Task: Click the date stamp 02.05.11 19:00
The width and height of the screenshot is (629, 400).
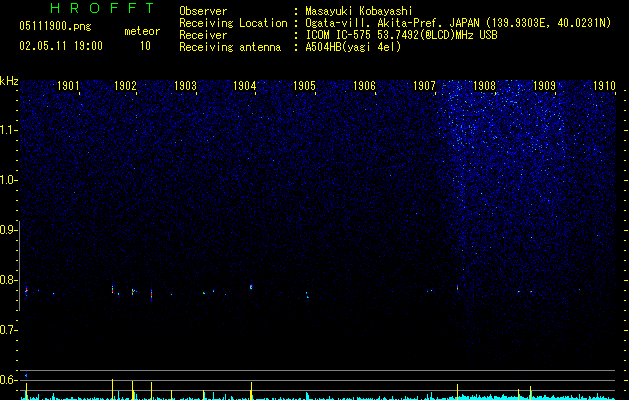Action: pos(61,46)
